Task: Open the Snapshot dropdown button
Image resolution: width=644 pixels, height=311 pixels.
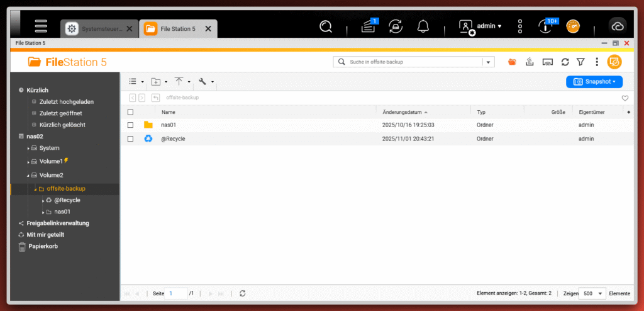Action: pos(594,81)
